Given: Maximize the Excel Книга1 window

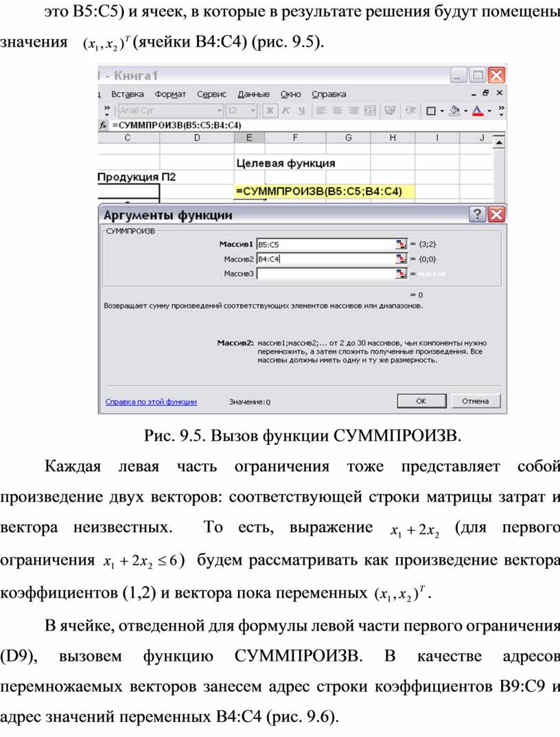Looking at the screenshot, I should (478, 75).
